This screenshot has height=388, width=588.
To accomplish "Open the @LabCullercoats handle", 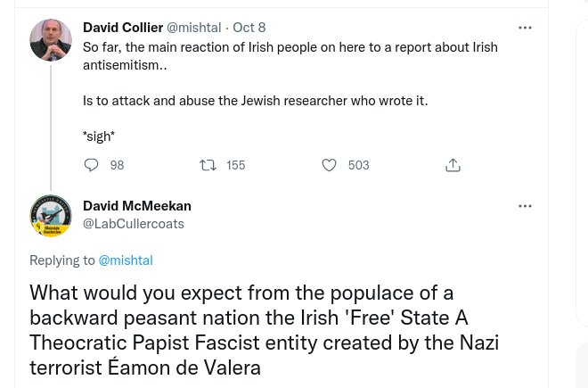I will (x=133, y=224).
